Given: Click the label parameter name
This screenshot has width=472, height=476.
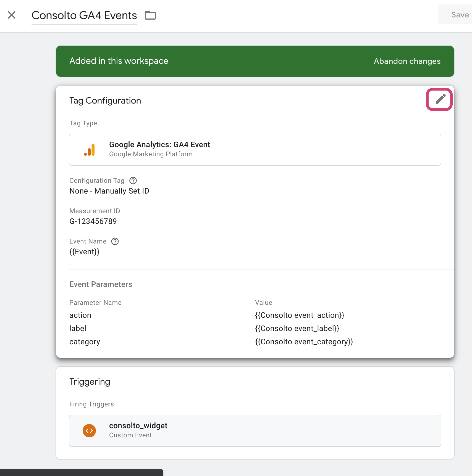Looking at the screenshot, I should [x=78, y=329].
